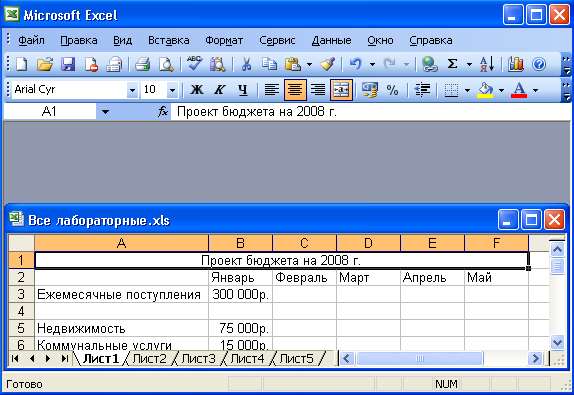Click the horizontal scrollbar thumb
This screenshot has width=574, height=395.
point(420,358)
